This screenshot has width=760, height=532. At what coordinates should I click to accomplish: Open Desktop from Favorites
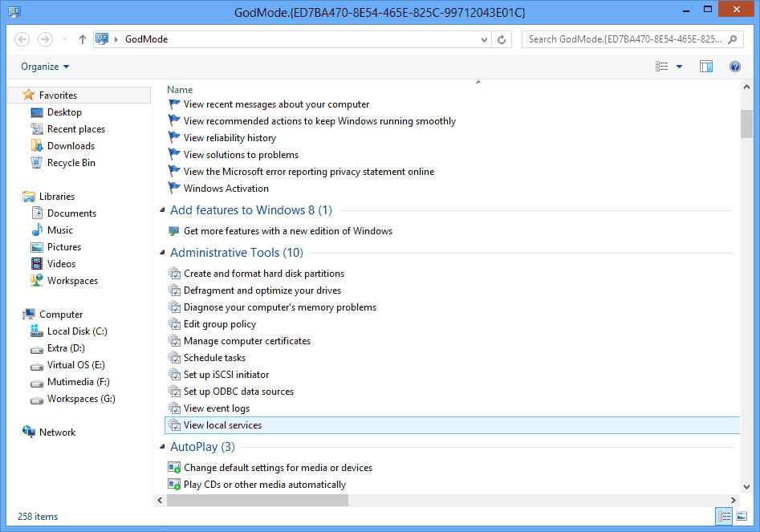[x=64, y=112]
